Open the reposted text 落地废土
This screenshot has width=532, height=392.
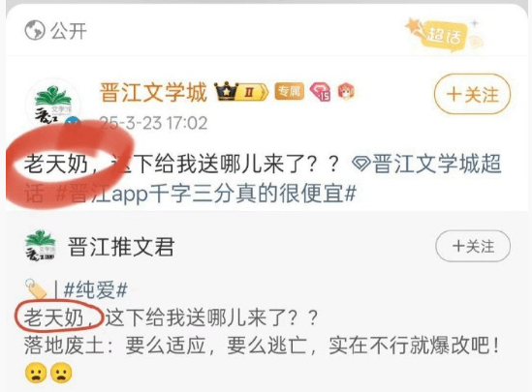[x=63, y=346]
